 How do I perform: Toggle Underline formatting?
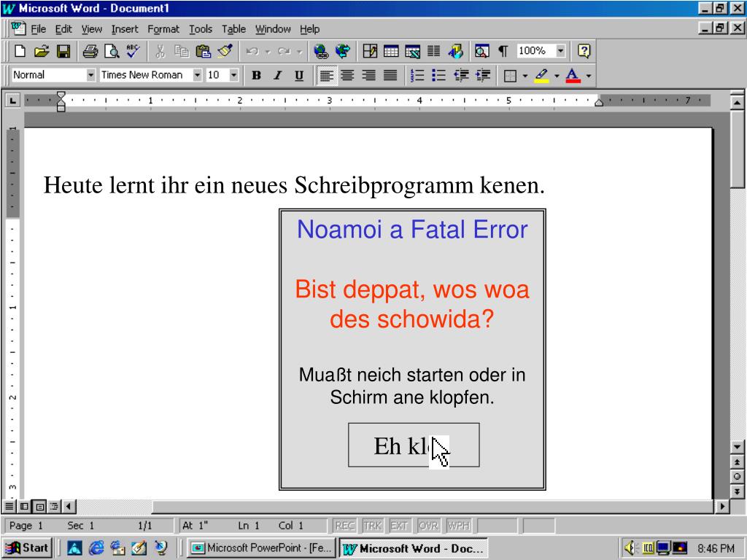(299, 75)
